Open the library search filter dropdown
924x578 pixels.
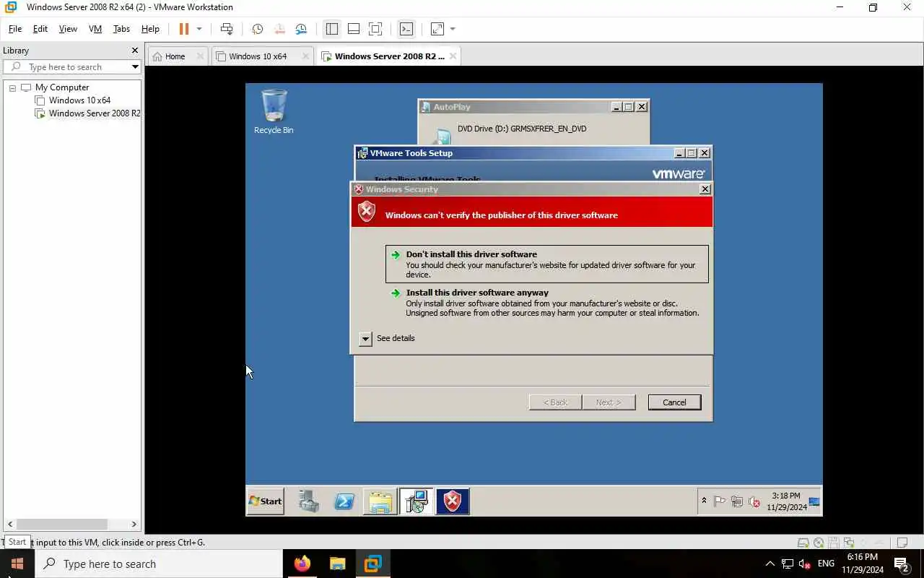(x=135, y=67)
